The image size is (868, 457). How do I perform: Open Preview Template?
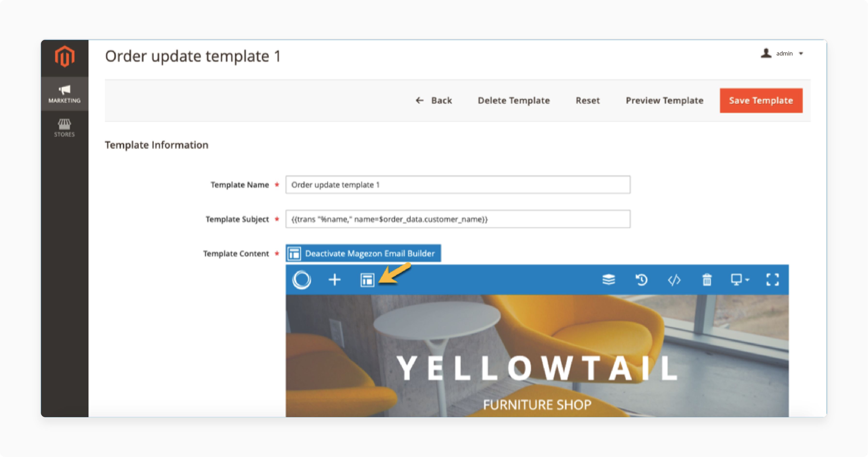(664, 101)
